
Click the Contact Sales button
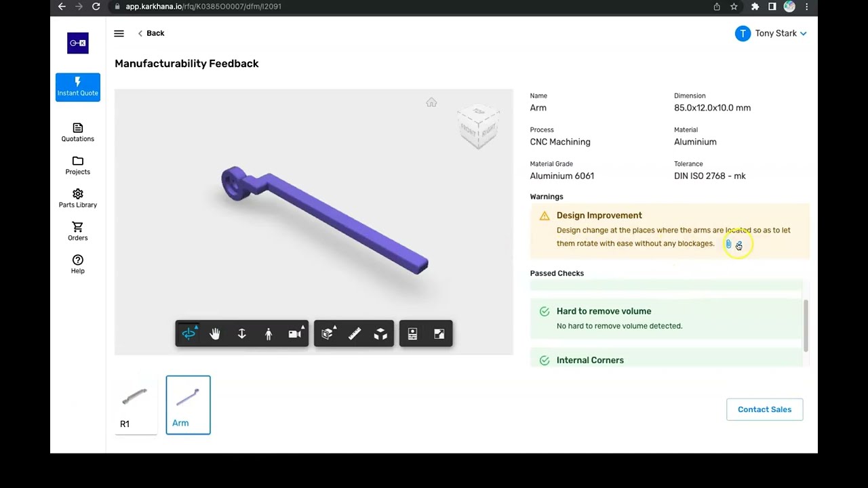pos(764,409)
